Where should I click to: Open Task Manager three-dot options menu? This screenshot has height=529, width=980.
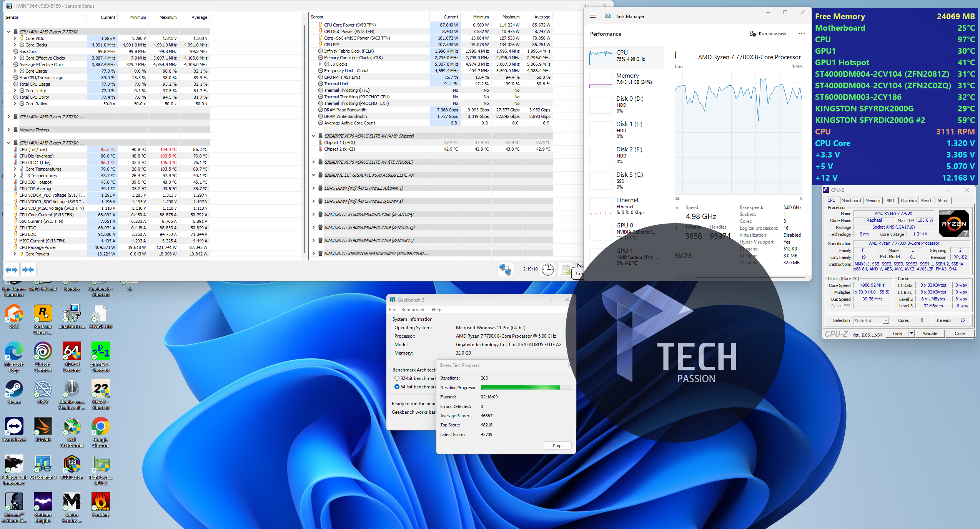(801, 34)
